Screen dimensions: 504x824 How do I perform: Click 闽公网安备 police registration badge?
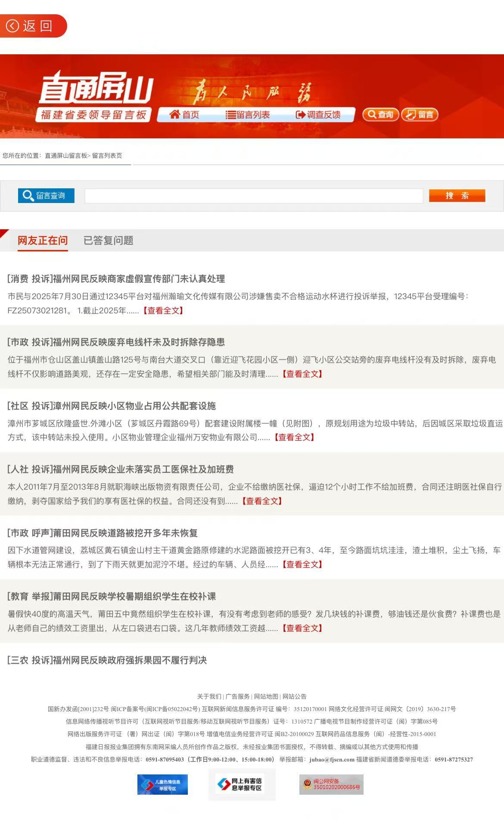(331, 784)
